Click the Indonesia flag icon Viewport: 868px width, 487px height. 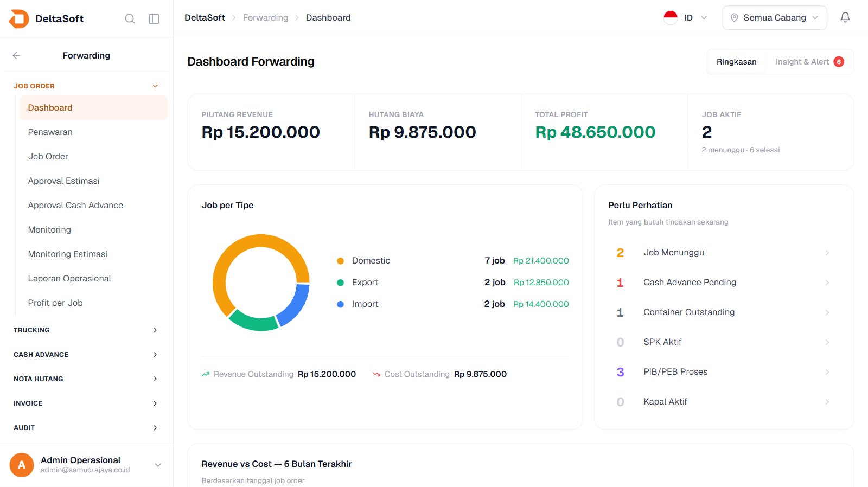671,17
